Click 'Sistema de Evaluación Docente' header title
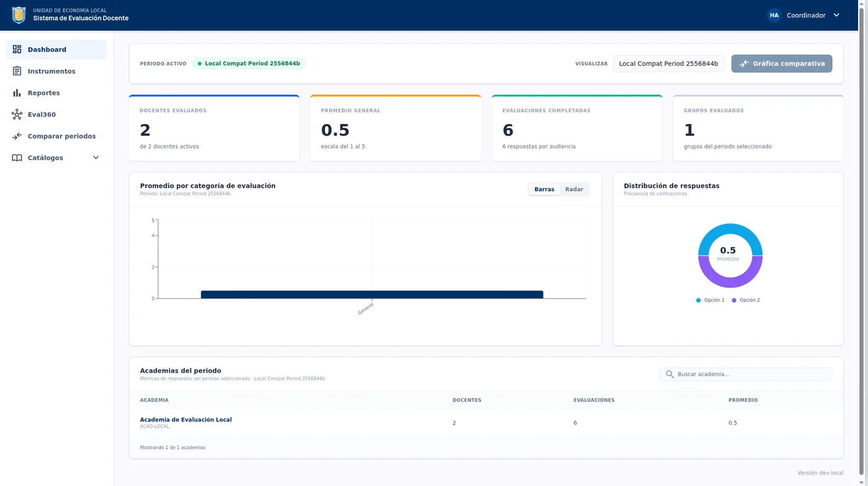This screenshot has width=868, height=486. [81, 19]
